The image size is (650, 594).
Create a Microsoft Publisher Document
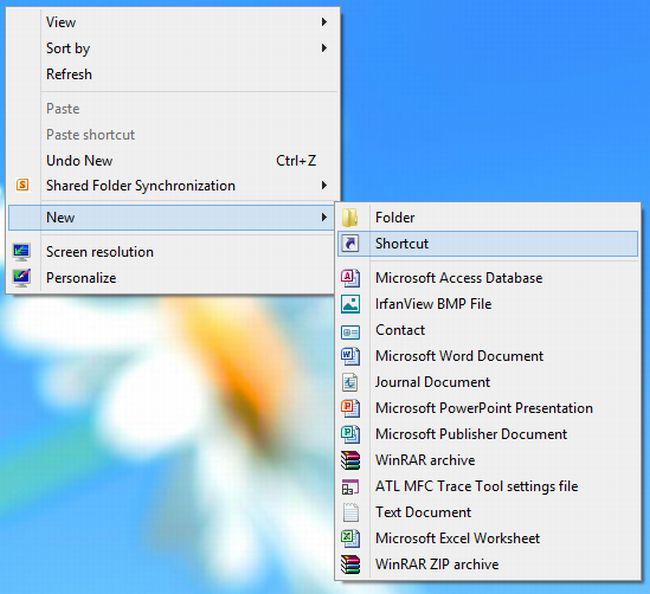(x=488, y=434)
